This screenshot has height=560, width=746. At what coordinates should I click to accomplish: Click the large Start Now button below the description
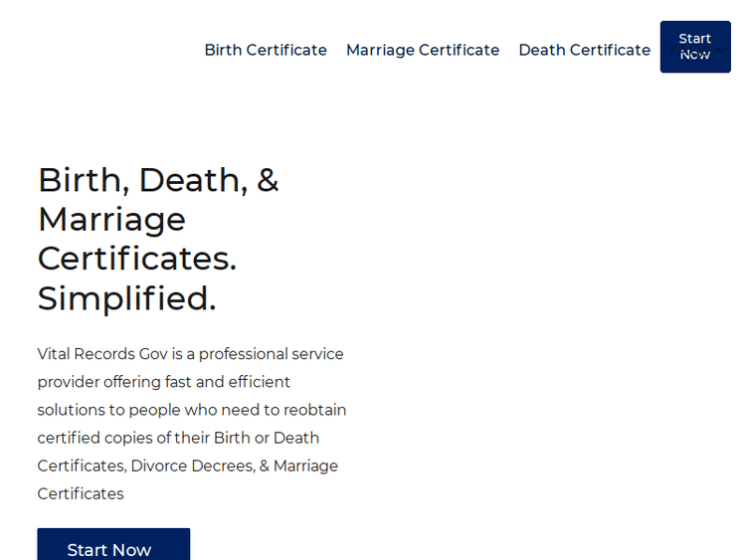click(113, 547)
